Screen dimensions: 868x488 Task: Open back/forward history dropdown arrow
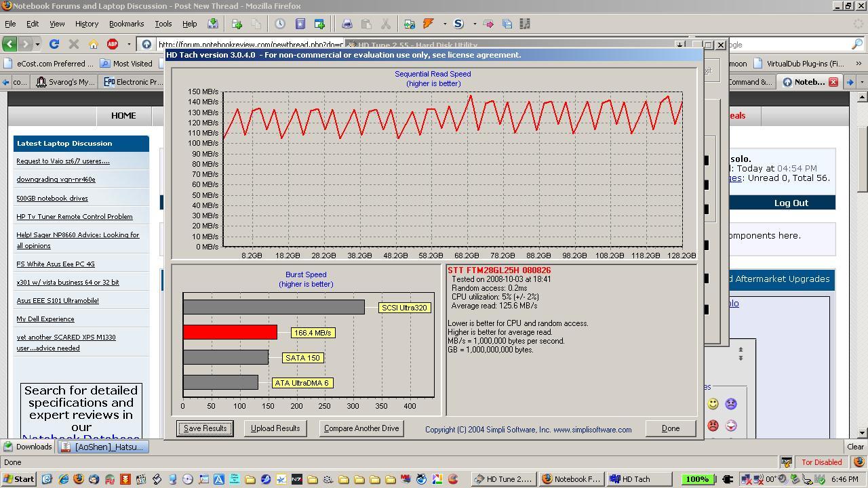tap(37, 44)
